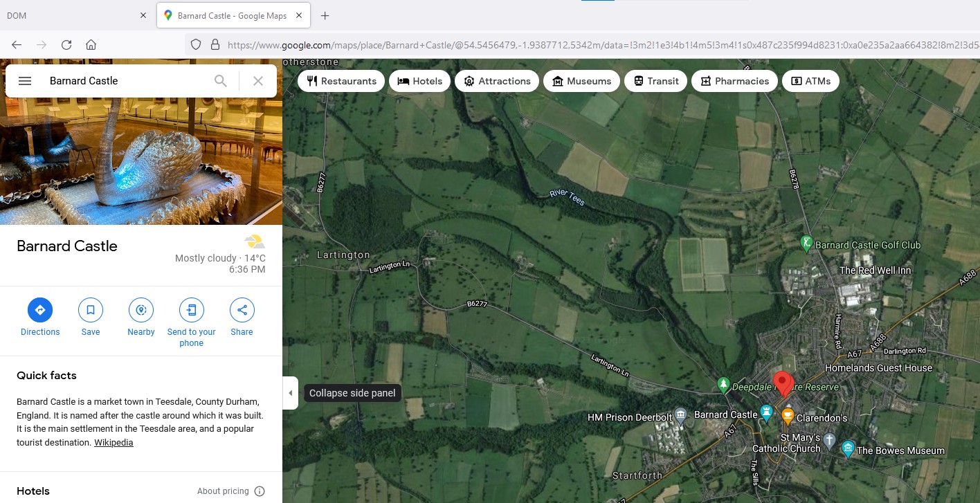Screen dimensions: 980x503
Task: Open the Wikipedia link in Quick facts
Action: coord(114,443)
